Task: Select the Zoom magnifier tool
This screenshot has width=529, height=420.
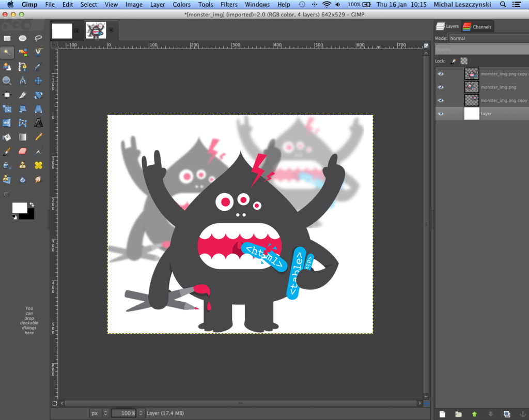Action: click(x=7, y=81)
